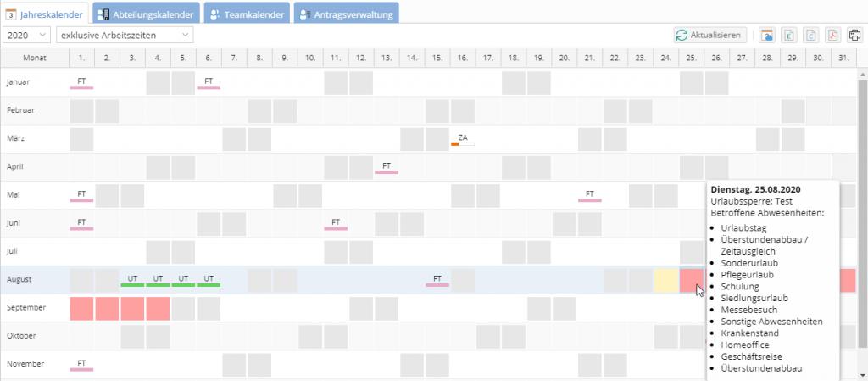This screenshot has width=868, height=381.
Task: Click the yellow cell on August 24
Action: 666,280
